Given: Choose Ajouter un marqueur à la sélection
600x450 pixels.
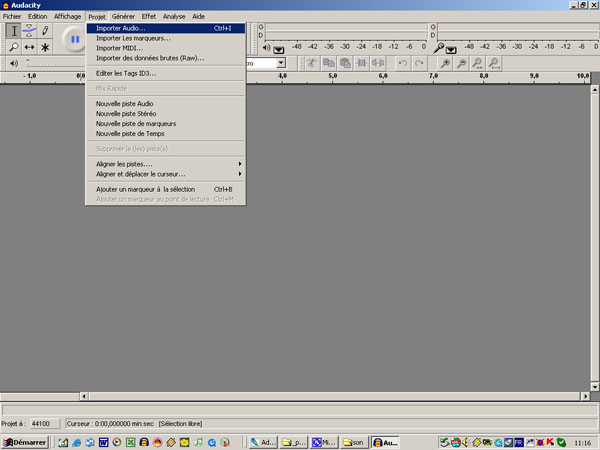Looking at the screenshot, I should pos(165,189).
